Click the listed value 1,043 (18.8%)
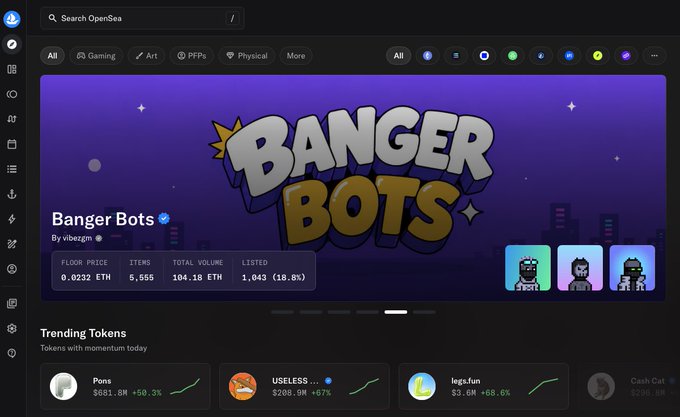The image size is (680, 417). (274, 277)
